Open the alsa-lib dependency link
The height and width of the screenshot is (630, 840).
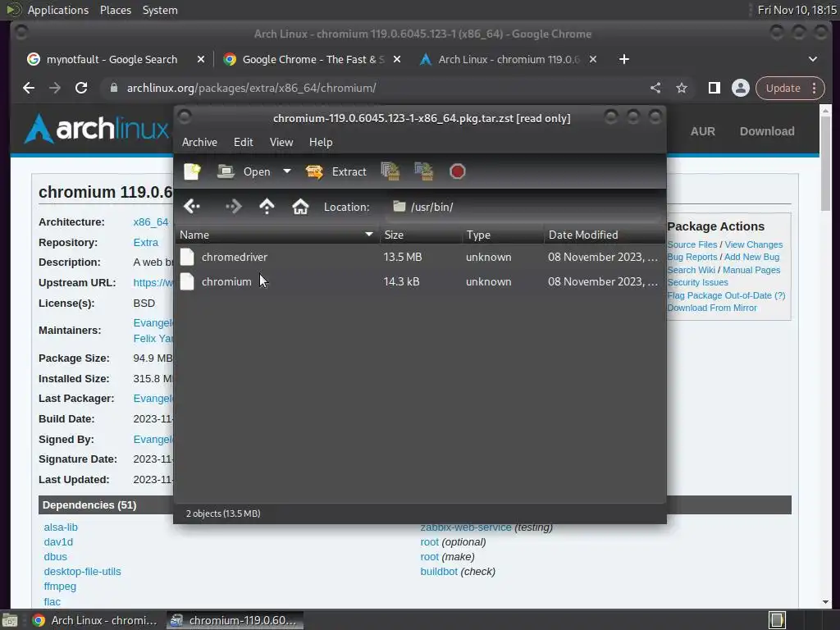pos(61,527)
